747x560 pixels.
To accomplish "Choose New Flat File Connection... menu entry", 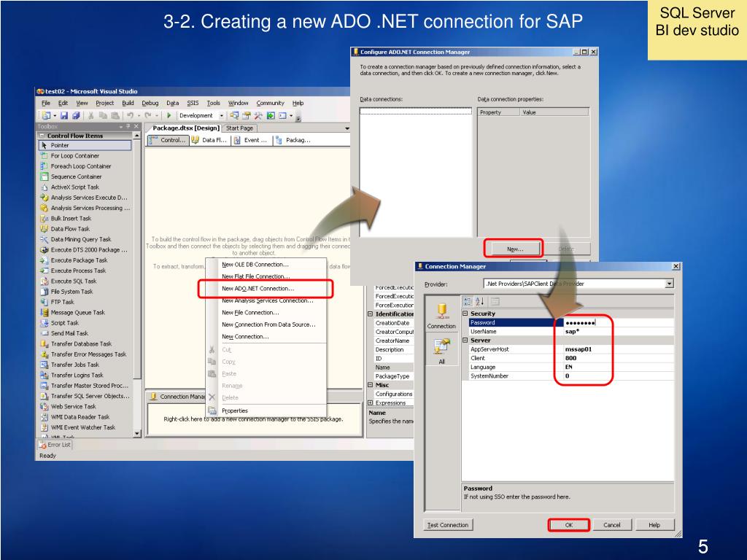I will coord(266,276).
